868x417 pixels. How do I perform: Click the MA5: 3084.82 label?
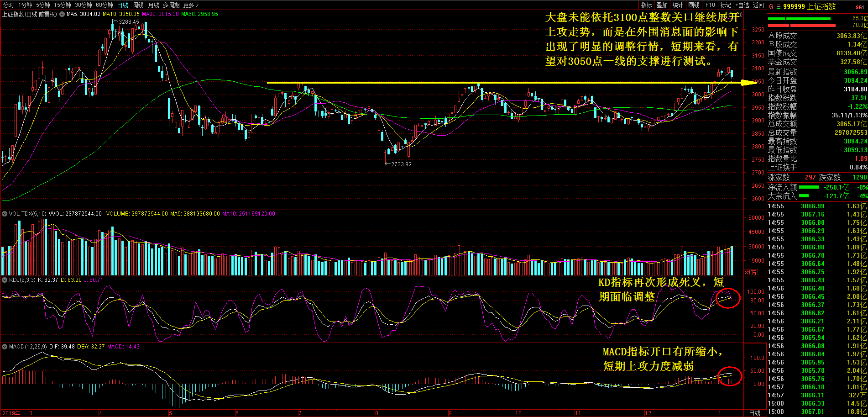[x=83, y=14]
